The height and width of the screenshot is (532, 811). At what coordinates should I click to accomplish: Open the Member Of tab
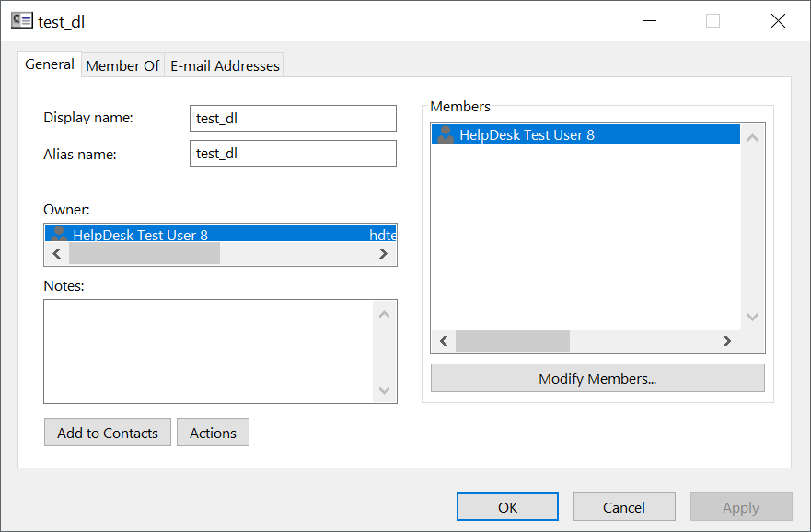(x=122, y=65)
